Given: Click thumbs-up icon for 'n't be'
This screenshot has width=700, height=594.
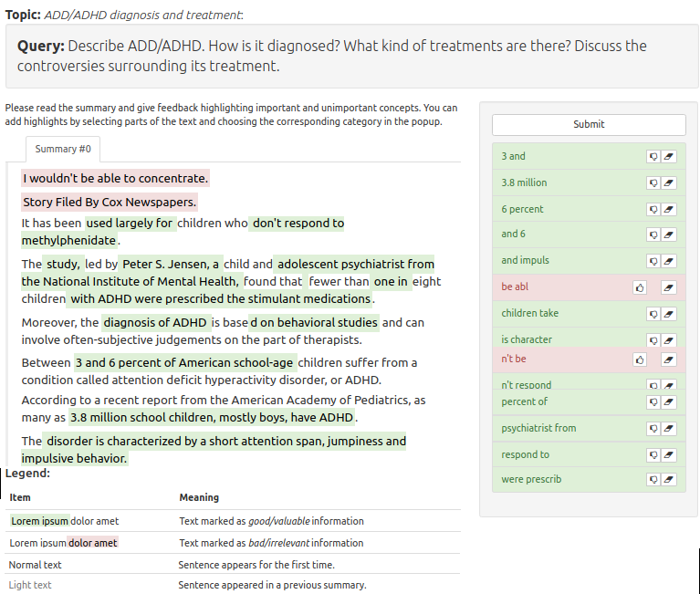Looking at the screenshot, I should point(640,360).
